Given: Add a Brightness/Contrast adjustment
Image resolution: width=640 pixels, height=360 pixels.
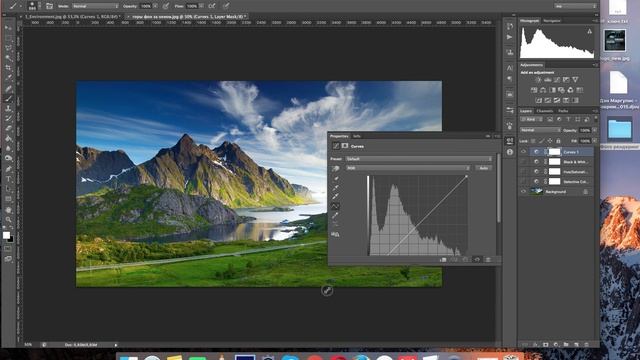Looking at the screenshot, I should [x=538, y=80].
